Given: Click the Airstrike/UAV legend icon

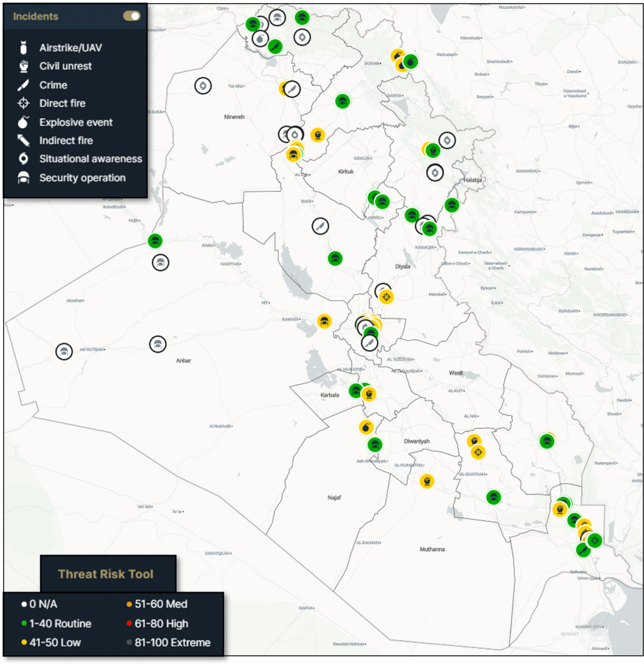Looking at the screenshot, I should click(24, 47).
